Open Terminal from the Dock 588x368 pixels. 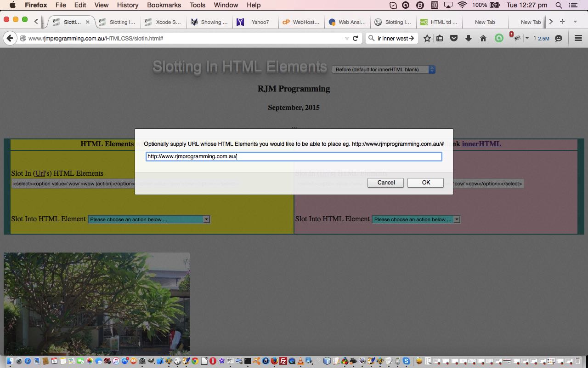pos(248,361)
